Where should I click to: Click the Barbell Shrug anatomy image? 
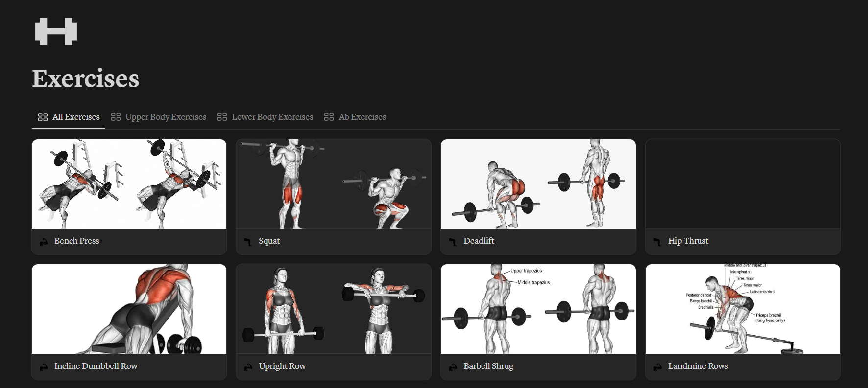[538, 309]
